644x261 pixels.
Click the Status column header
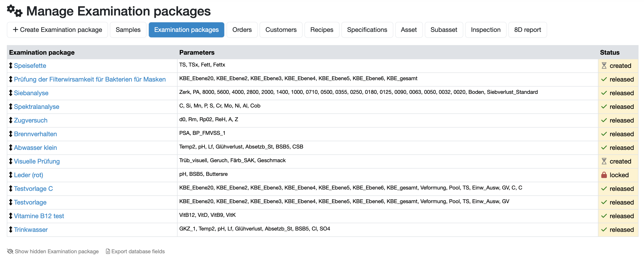610,52
